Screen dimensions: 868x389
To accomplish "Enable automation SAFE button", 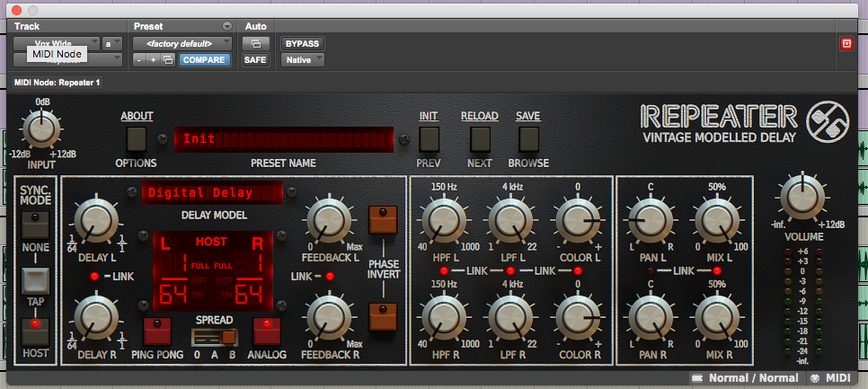I will pyautogui.click(x=256, y=60).
